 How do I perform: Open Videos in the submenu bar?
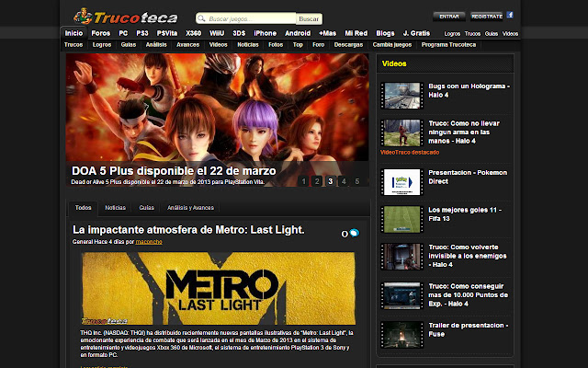(x=219, y=45)
